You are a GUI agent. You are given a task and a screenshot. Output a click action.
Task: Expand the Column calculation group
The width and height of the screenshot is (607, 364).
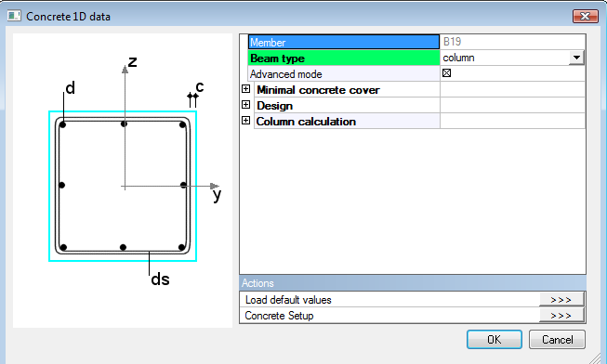click(x=245, y=121)
